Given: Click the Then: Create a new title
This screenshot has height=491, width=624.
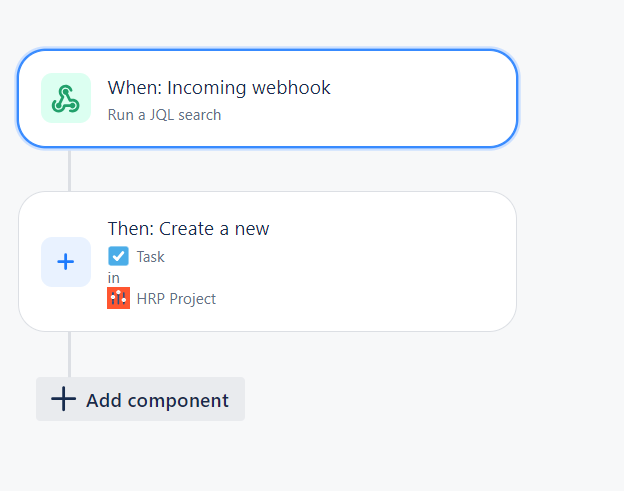Looking at the screenshot, I should 189,229.
